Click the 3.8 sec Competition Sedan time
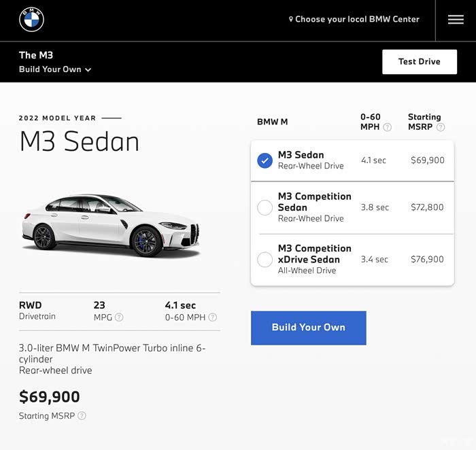Viewport: 476px width, 450px height. tap(375, 207)
